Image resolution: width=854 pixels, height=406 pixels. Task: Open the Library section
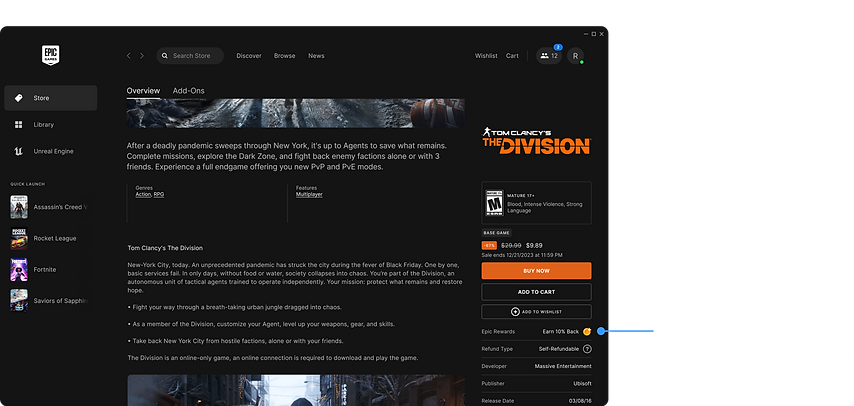(x=51, y=125)
